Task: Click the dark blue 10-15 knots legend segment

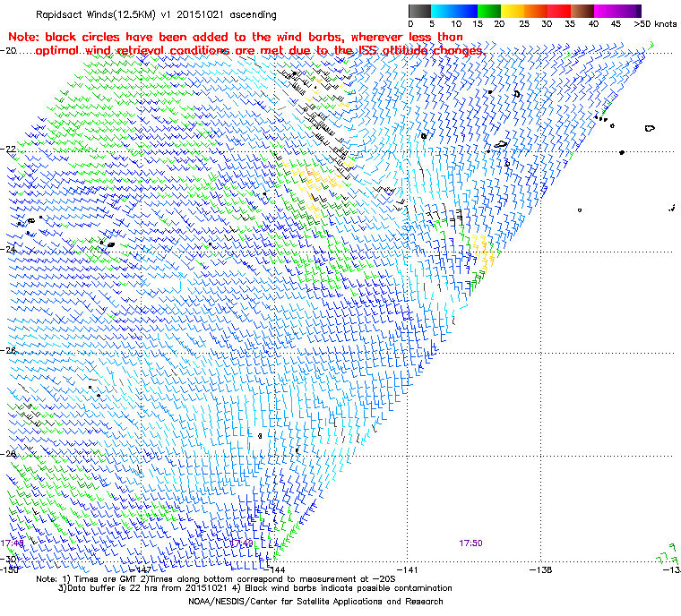Action: point(466,11)
